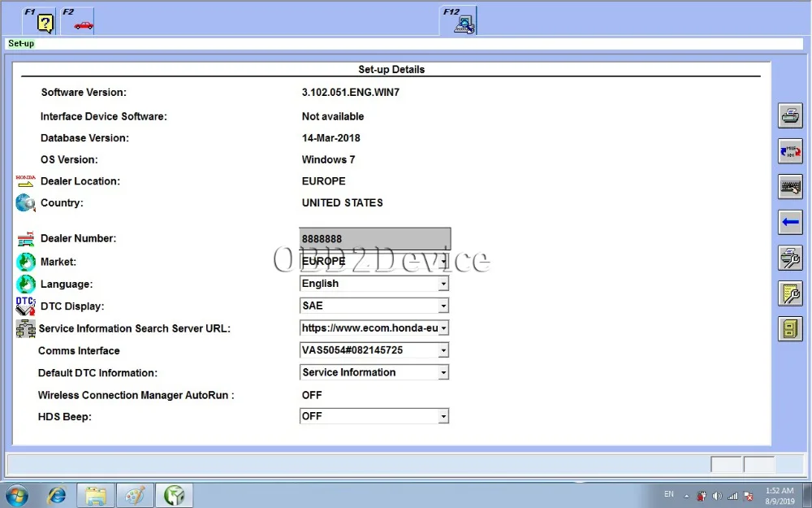Click the Dealer Location value EUROPE

point(324,181)
